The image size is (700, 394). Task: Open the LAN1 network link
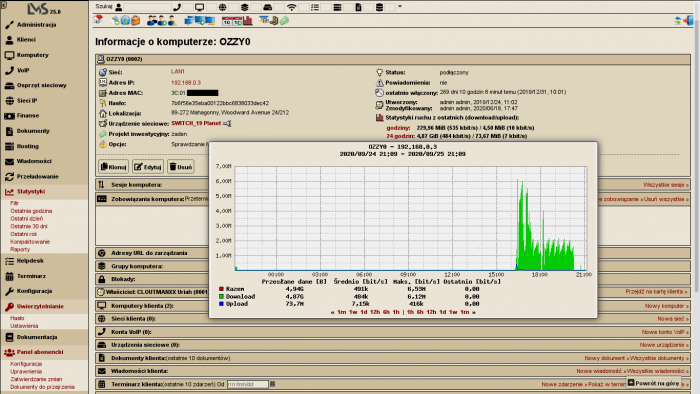click(178, 71)
